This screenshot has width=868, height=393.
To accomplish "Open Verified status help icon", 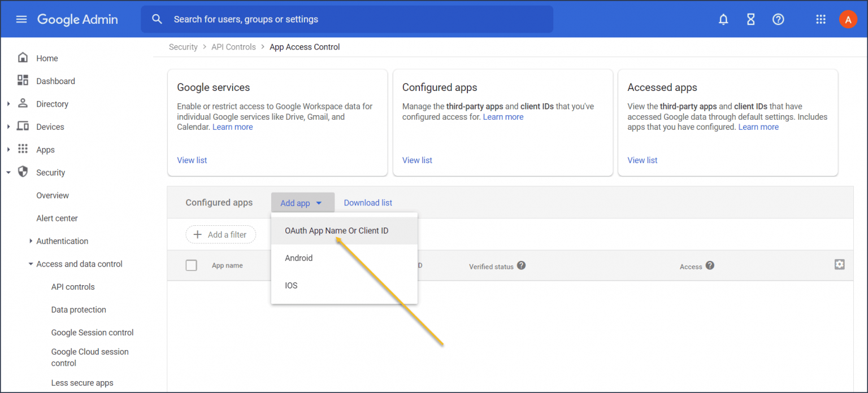I will 522,265.
